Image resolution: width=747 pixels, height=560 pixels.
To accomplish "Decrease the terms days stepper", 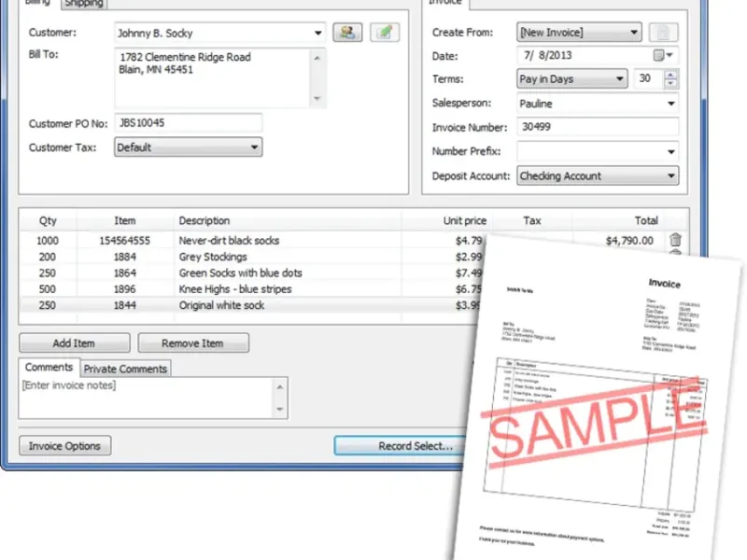I will click(670, 83).
